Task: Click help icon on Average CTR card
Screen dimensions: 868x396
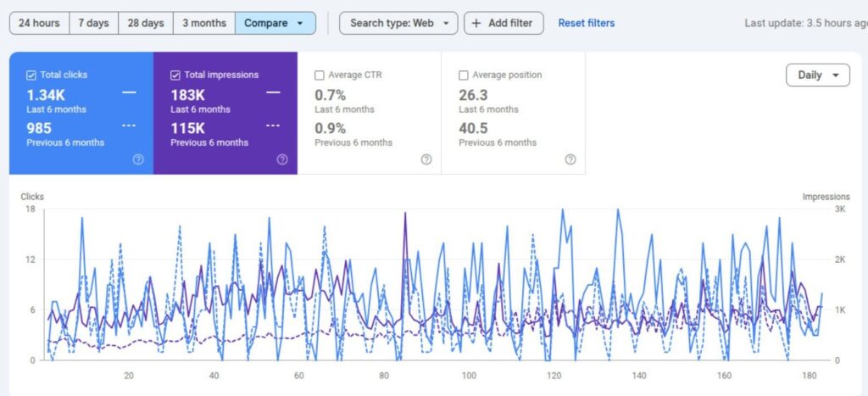Action: (426, 159)
